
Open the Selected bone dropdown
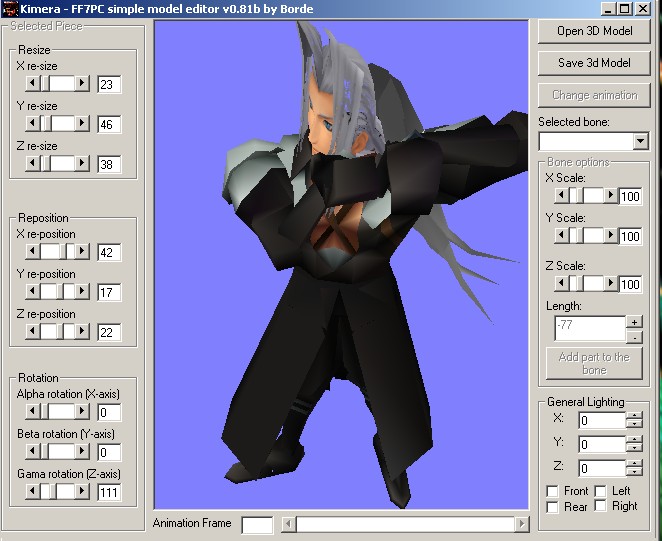click(x=640, y=142)
